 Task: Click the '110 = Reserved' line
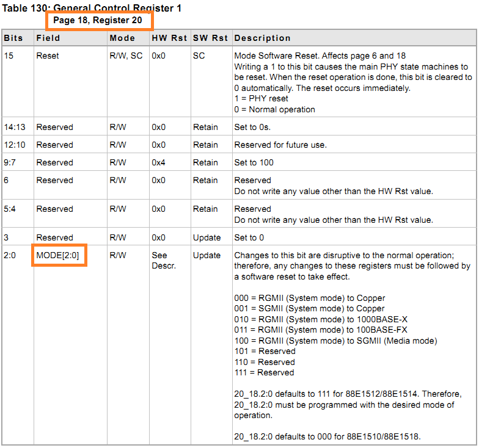[x=265, y=362]
